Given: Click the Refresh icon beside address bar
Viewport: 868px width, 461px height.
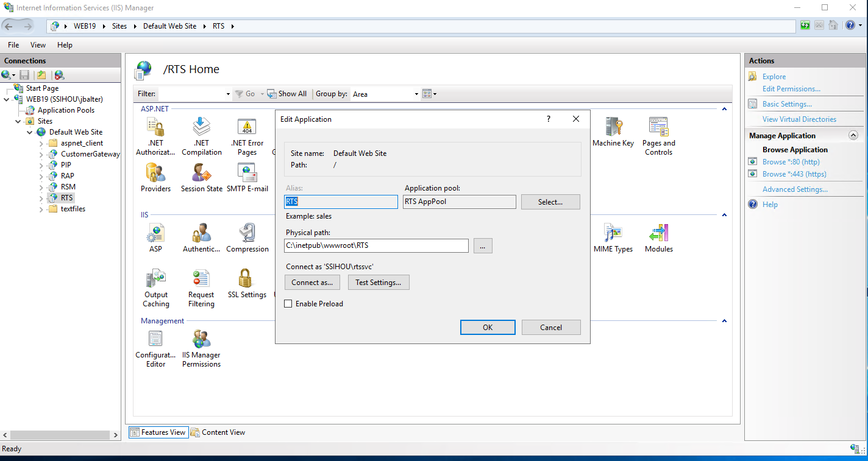Looking at the screenshot, I should pos(805,26).
